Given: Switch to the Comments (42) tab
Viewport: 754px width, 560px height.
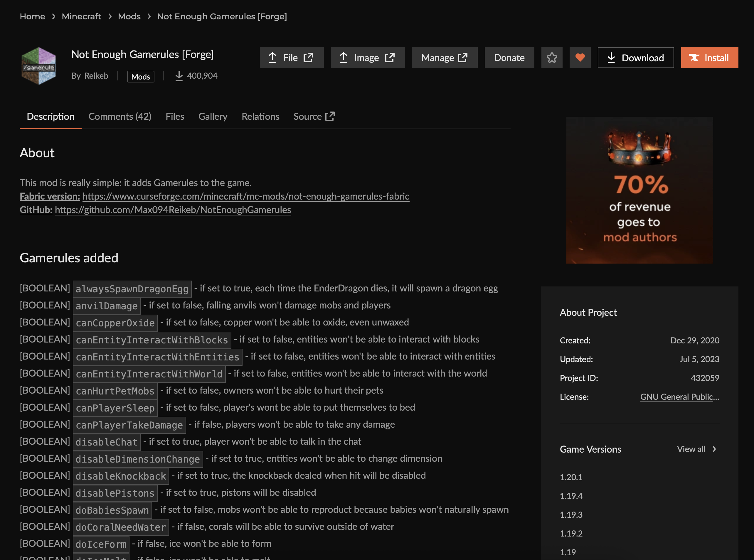Looking at the screenshot, I should 120,116.
